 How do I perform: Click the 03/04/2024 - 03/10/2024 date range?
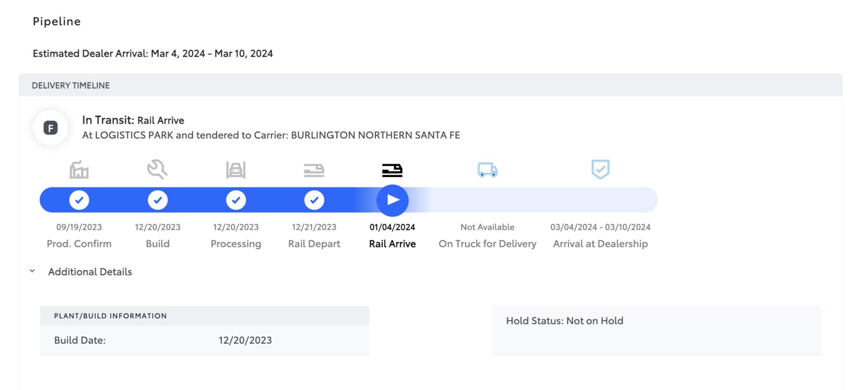600,227
